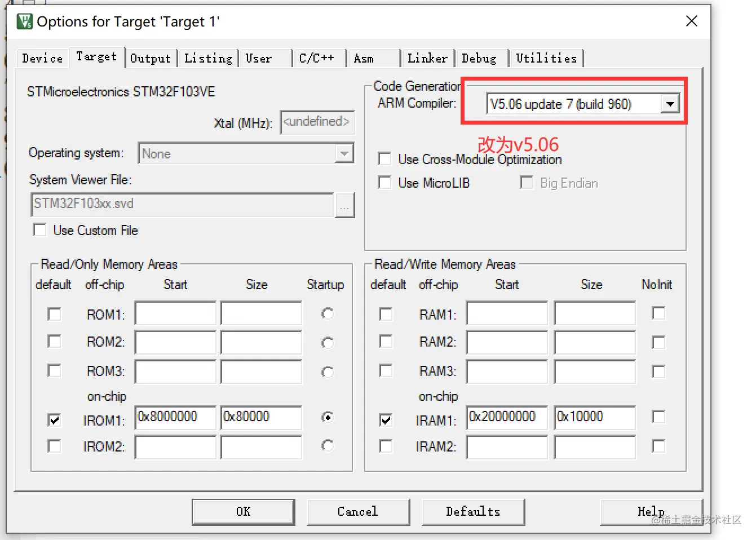The image size is (756, 540).
Task: Click the RAM1 Start field
Action: (507, 313)
